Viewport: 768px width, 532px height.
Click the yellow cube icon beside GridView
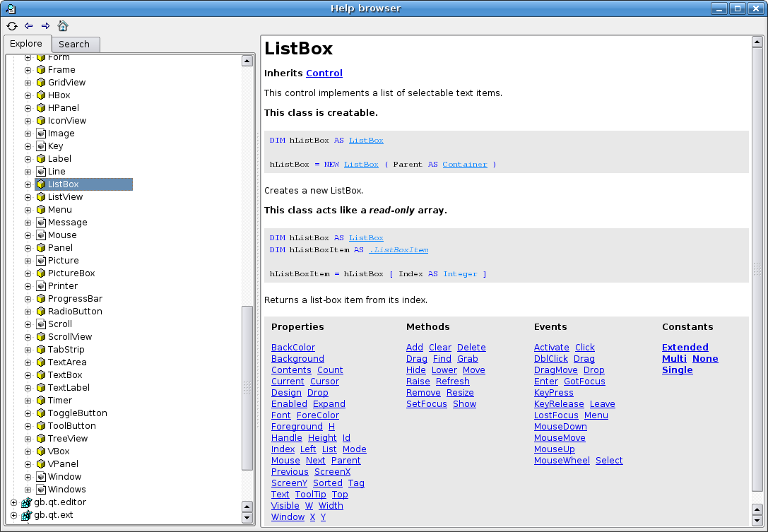pos(41,83)
